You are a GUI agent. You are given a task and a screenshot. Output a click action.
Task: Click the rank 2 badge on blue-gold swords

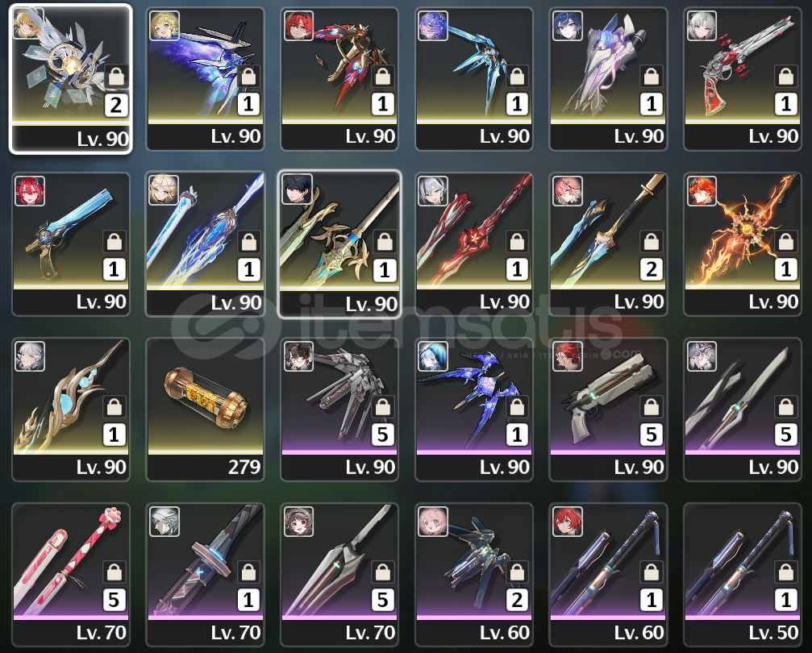point(651,269)
